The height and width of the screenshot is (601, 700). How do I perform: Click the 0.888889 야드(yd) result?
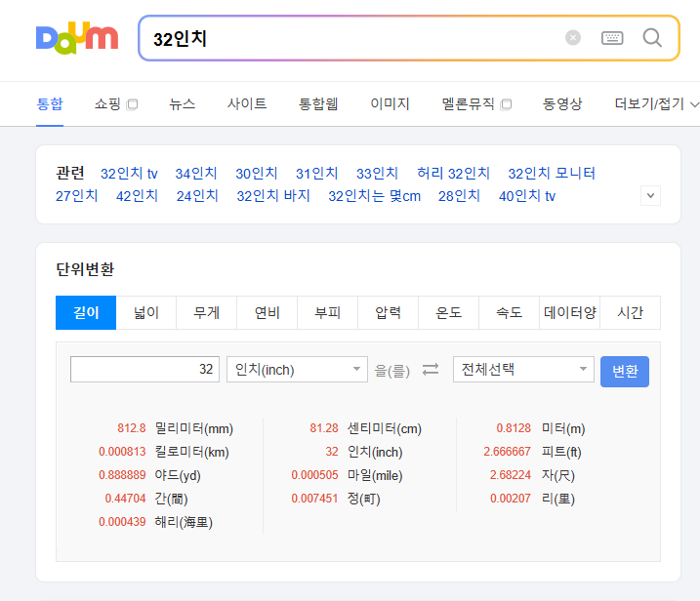click(149, 475)
